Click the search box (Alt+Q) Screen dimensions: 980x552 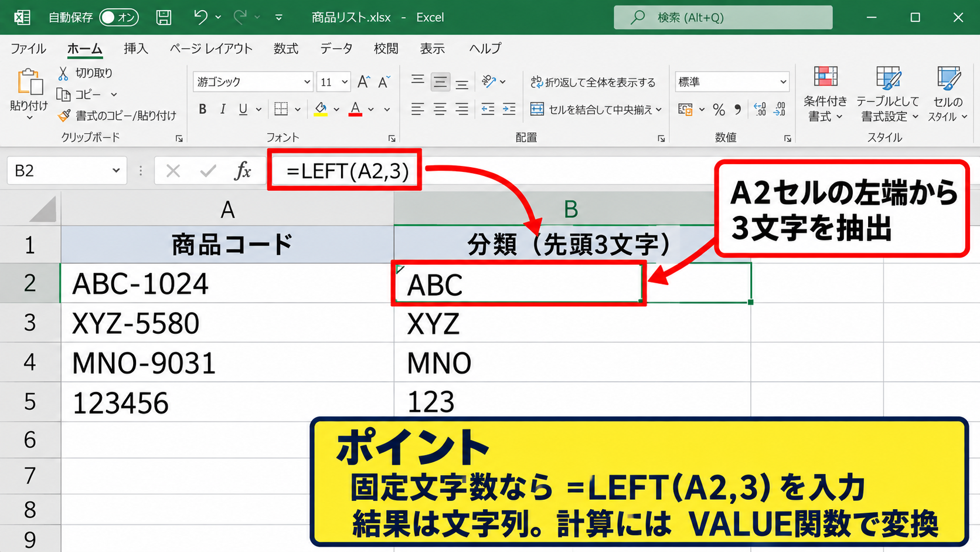coord(723,18)
